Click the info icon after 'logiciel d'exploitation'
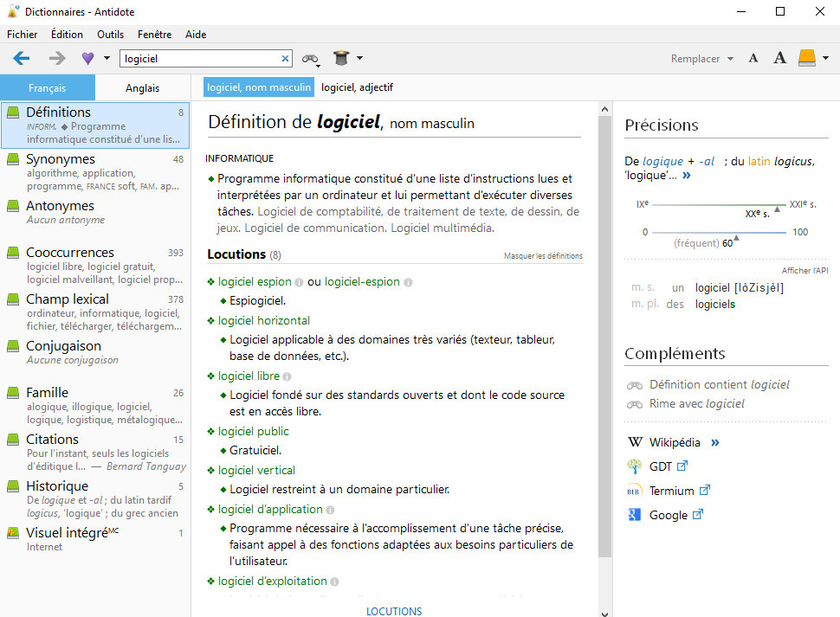840x617 pixels. coord(334,582)
